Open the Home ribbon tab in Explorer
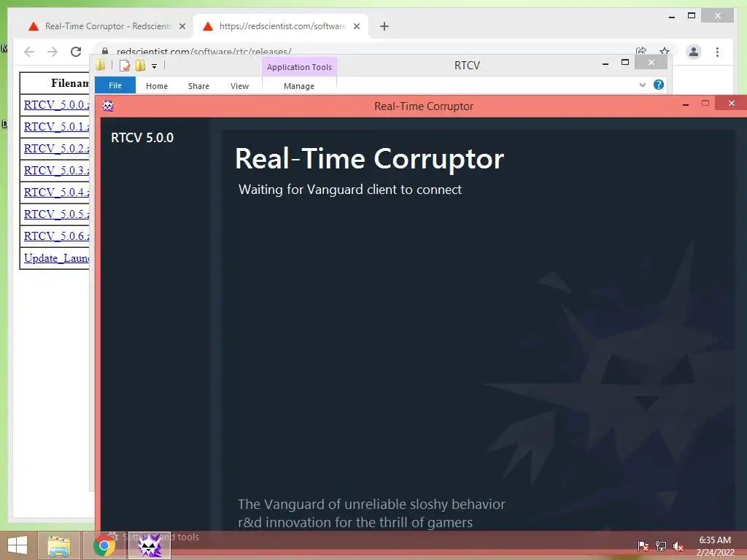 [x=157, y=86]
